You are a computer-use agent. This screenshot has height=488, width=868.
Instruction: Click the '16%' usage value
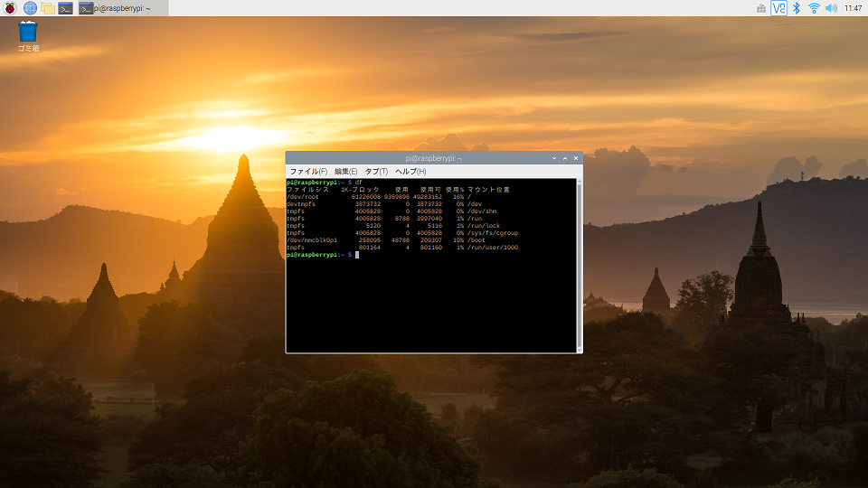click(x=458, y=196)
